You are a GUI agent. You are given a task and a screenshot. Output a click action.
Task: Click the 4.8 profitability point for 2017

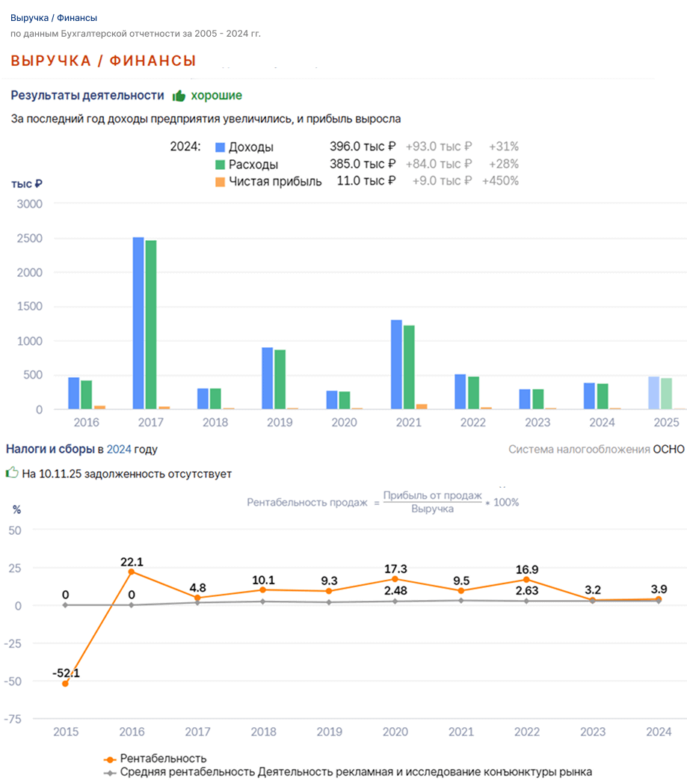click(x=197, y=598)
